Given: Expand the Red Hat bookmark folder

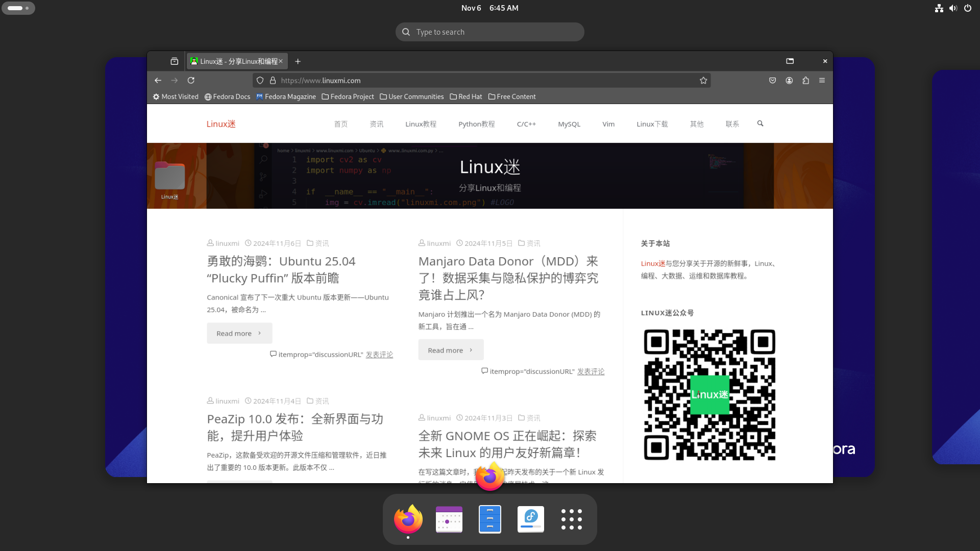Looking at the screenshot, I should click(465, 96).
